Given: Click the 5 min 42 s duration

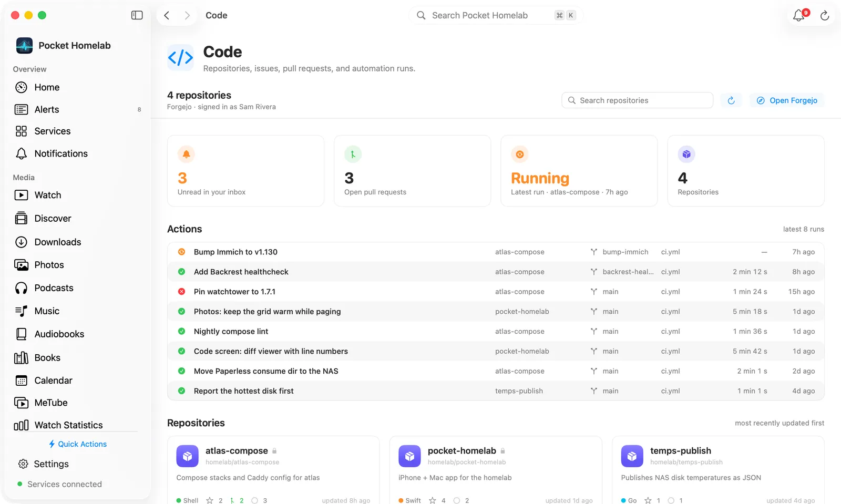Looking at the screenshot, I should [750, 351].
